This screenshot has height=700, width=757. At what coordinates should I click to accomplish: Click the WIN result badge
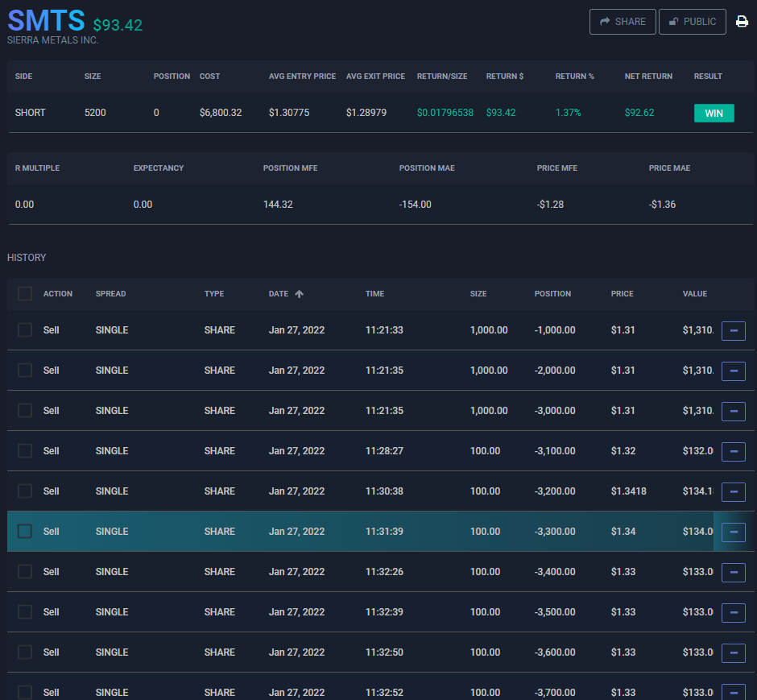point(714,114)
